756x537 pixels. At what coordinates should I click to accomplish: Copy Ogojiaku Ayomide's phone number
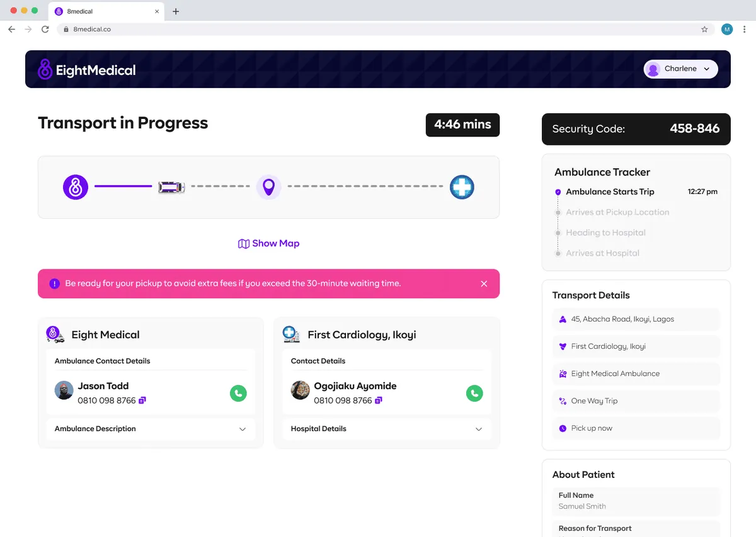[379, 400]
